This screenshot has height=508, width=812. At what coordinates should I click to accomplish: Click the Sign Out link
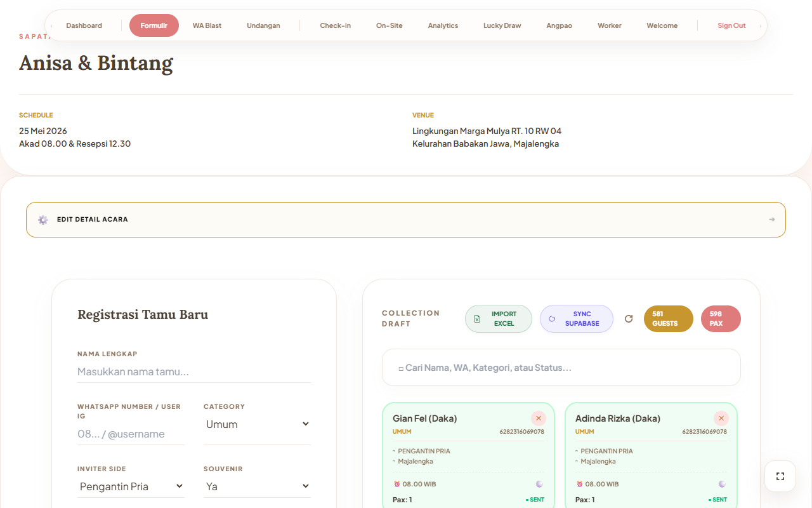(x=731, y=25)
